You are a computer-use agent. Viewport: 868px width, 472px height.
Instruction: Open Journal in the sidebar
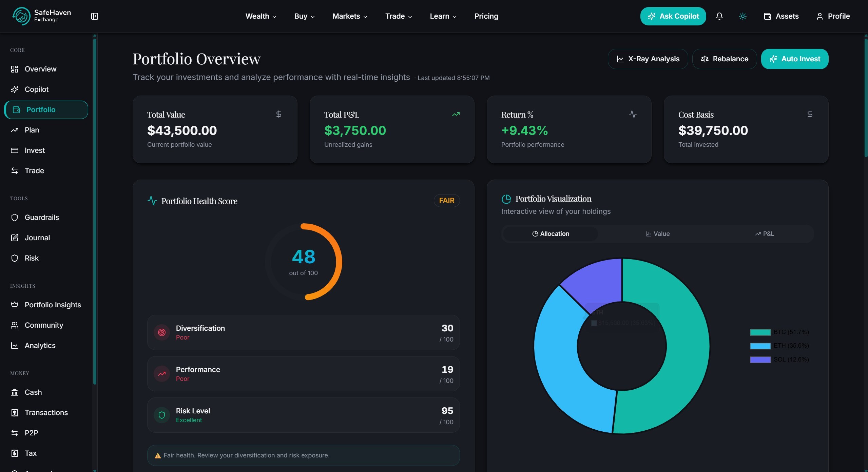tap(37, 238)
